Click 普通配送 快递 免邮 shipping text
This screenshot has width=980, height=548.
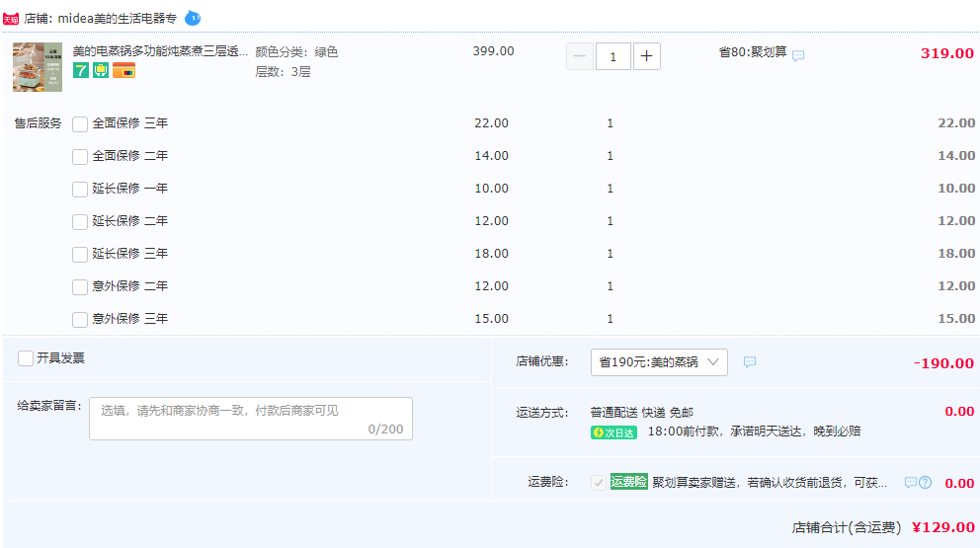642,413
